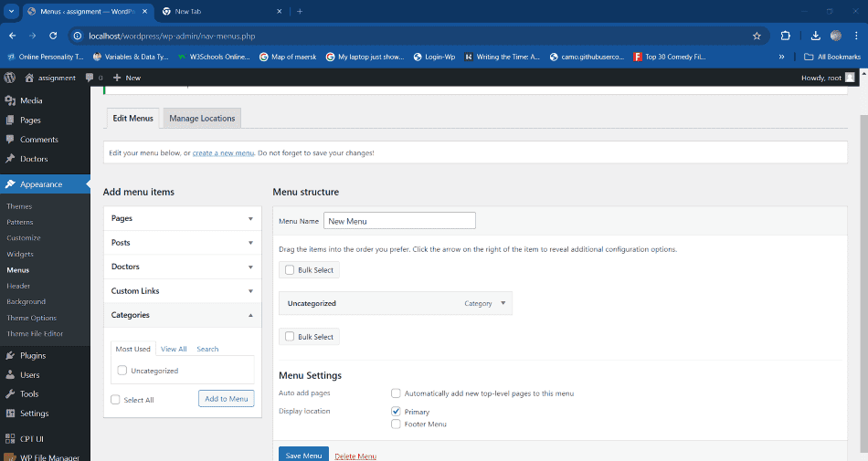This screenshot has width=868, height=461.
Task: Open Tools via its wrench icon
Action: [x=10, y=394]
